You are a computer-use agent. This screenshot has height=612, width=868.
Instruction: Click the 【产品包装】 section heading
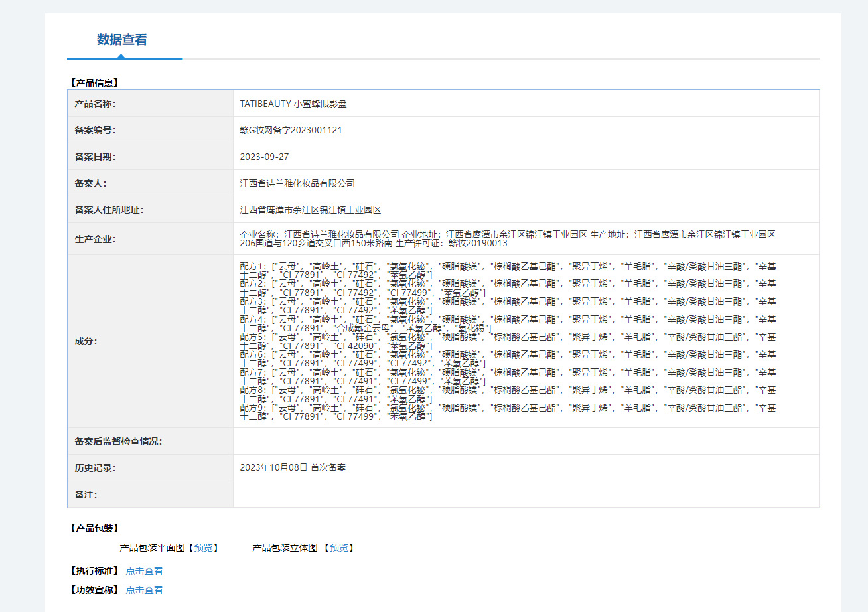point(94,528)
